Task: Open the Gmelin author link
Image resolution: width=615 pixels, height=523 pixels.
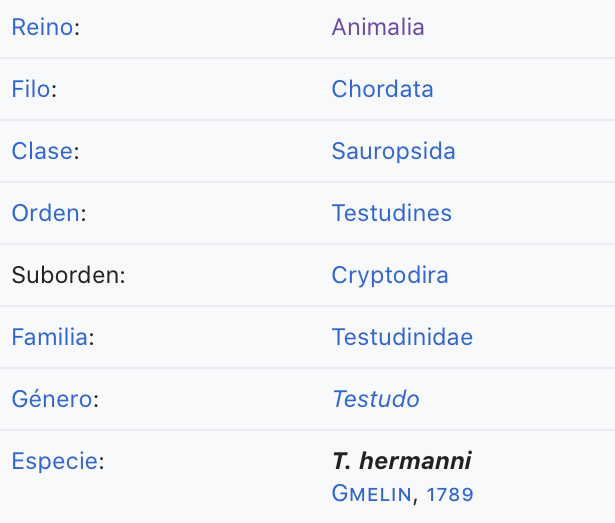Action: pos(372,494)
